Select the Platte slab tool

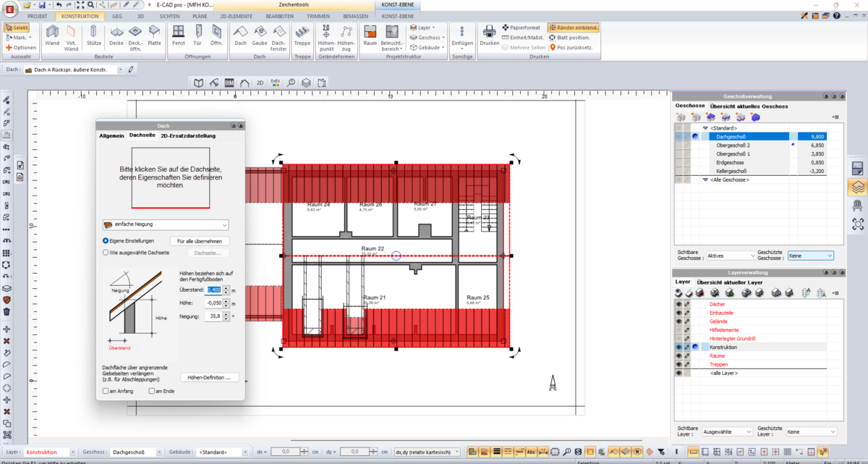pos(155,37)
